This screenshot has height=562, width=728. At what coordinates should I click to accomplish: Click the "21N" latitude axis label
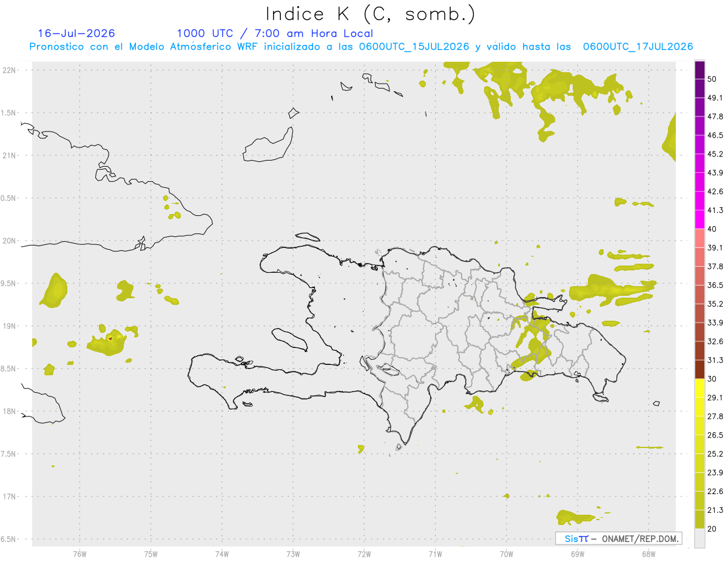[x=9, y=155]
